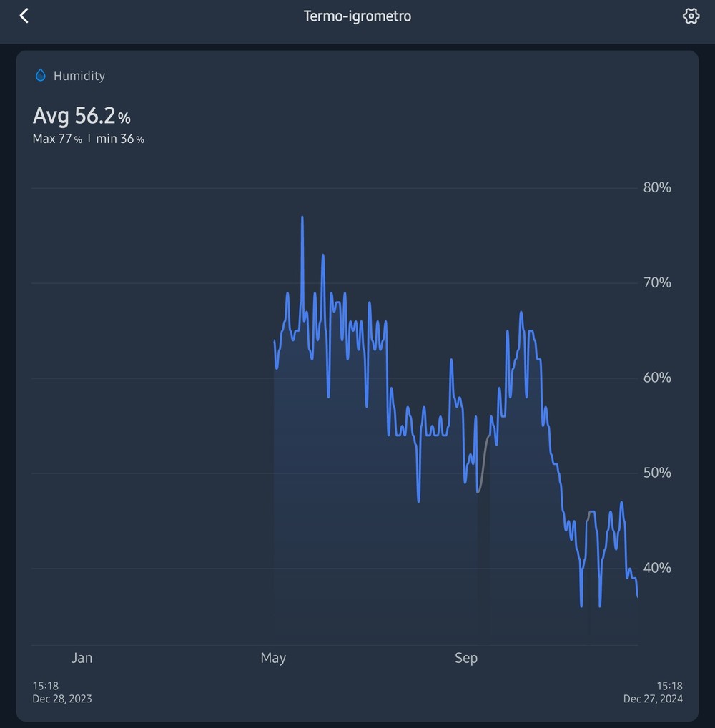The width and height of the screenshot is (715, 728).
Task: Tap the Dec 28, 2023 start date
Action: 61,699
